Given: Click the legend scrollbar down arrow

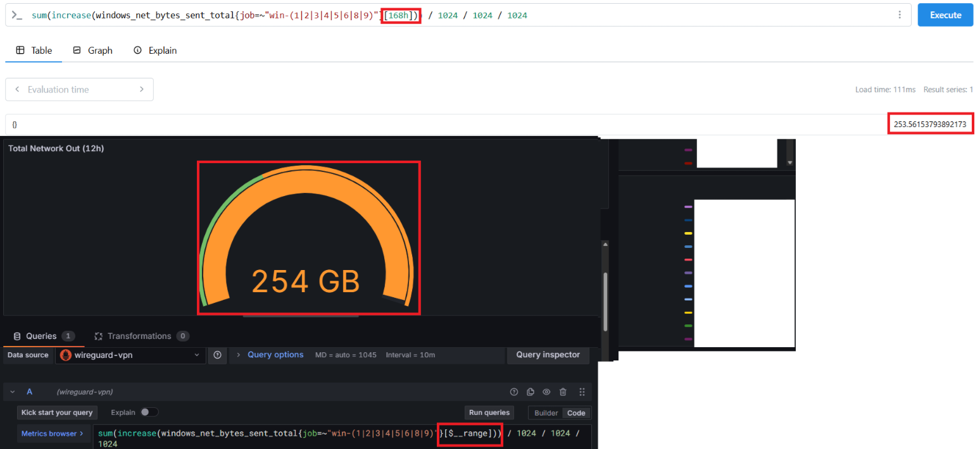Looking at the screenshot, I should click(789, 163).
